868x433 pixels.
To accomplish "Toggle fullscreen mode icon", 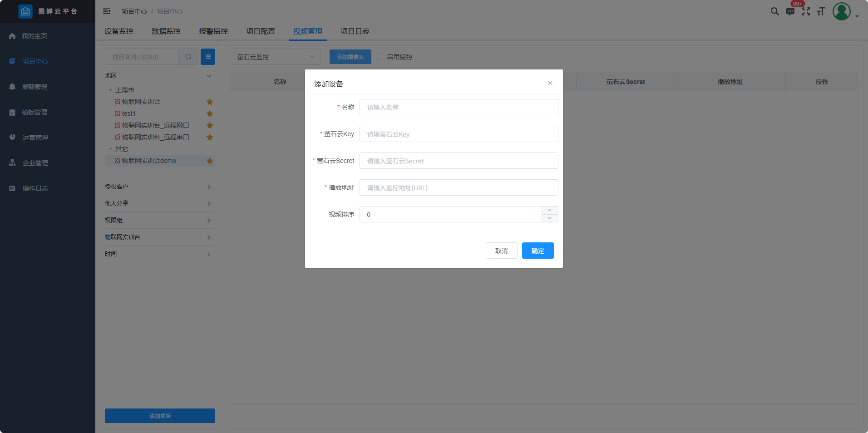I will 806,12.
